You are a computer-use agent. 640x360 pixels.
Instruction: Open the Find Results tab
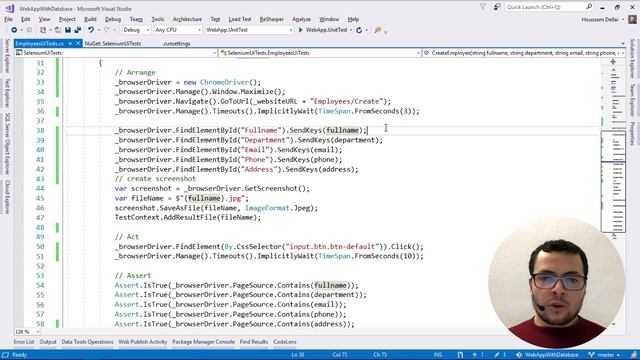[254, 342]
